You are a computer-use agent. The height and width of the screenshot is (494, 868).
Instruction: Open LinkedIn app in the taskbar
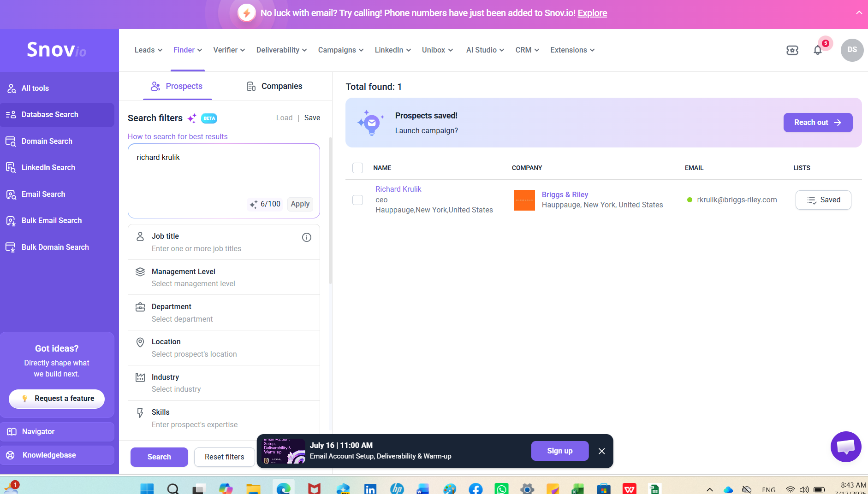coord(370,488)
